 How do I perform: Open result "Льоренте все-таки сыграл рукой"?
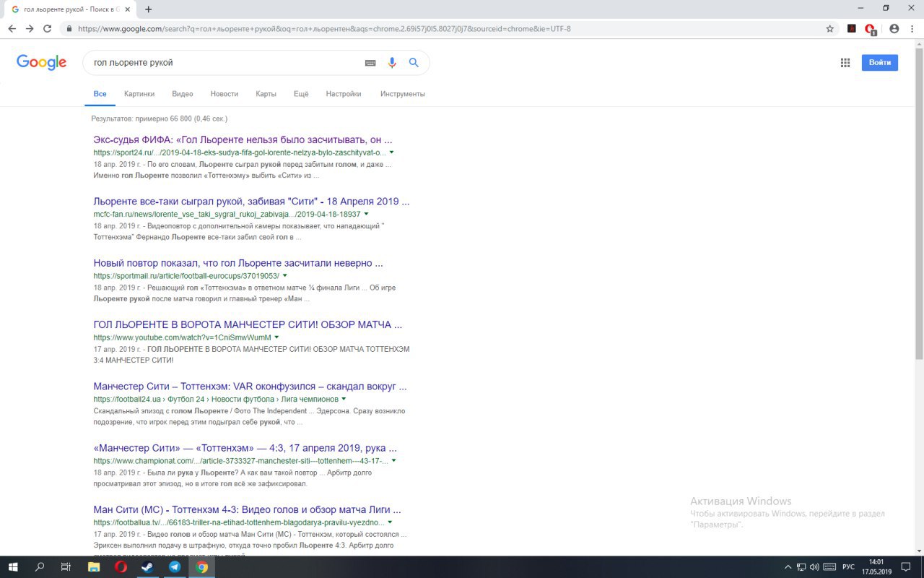point(251,202)
